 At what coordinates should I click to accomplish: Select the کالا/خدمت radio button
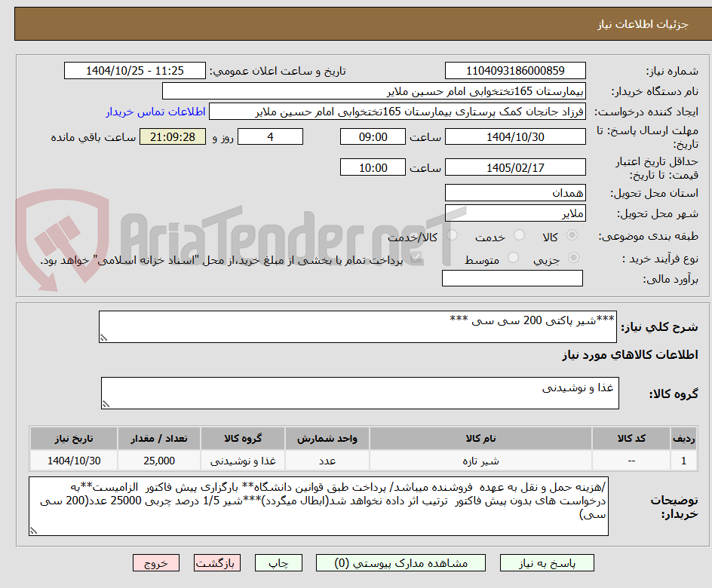click(452, 235)
